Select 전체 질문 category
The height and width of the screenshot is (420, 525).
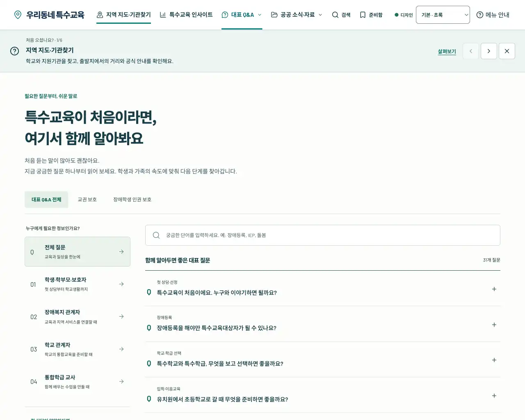[x=78, y=252]
